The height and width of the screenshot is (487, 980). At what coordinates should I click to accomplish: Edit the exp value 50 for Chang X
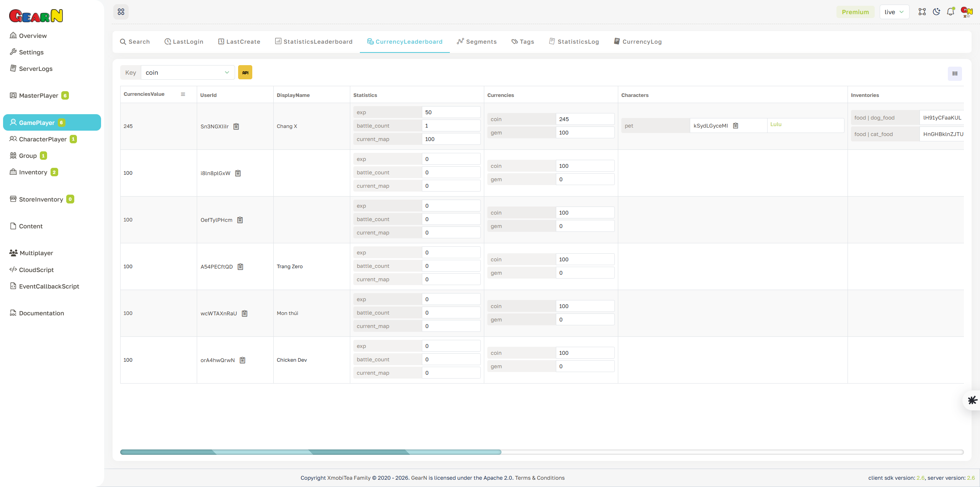click(451, 112)
